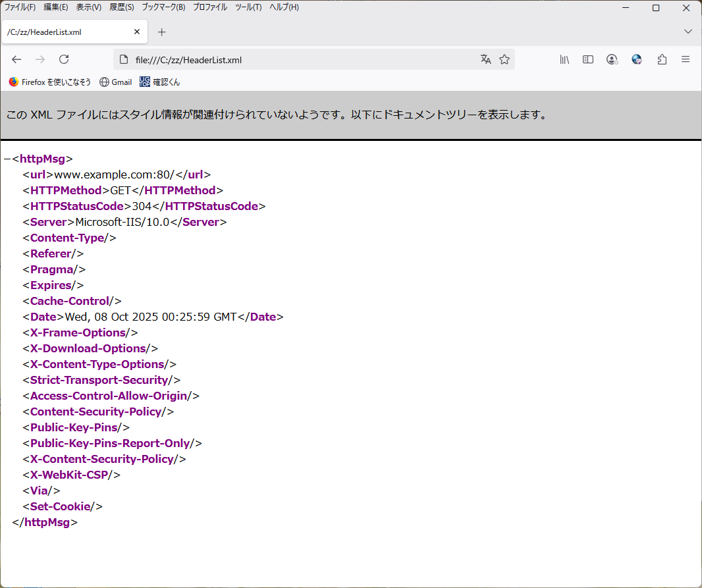Open the Gmail bookmark
702x588 pixels.
pos(116,82)
